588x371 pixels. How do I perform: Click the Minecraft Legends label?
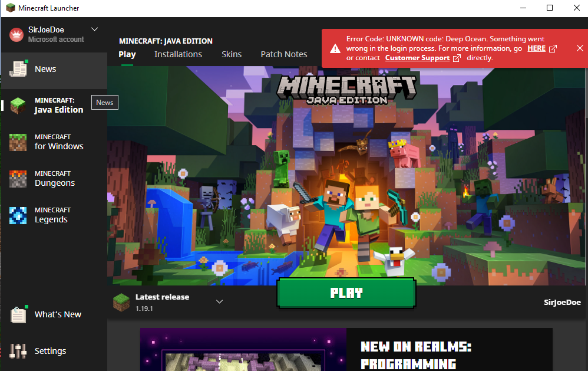point(52,215)
